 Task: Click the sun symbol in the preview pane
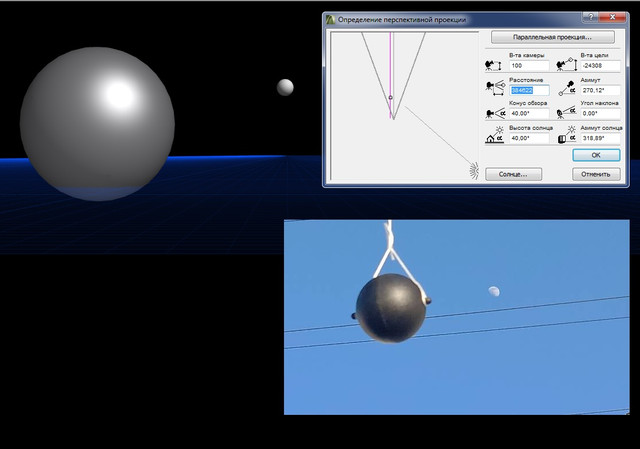[x=473, y=171]
